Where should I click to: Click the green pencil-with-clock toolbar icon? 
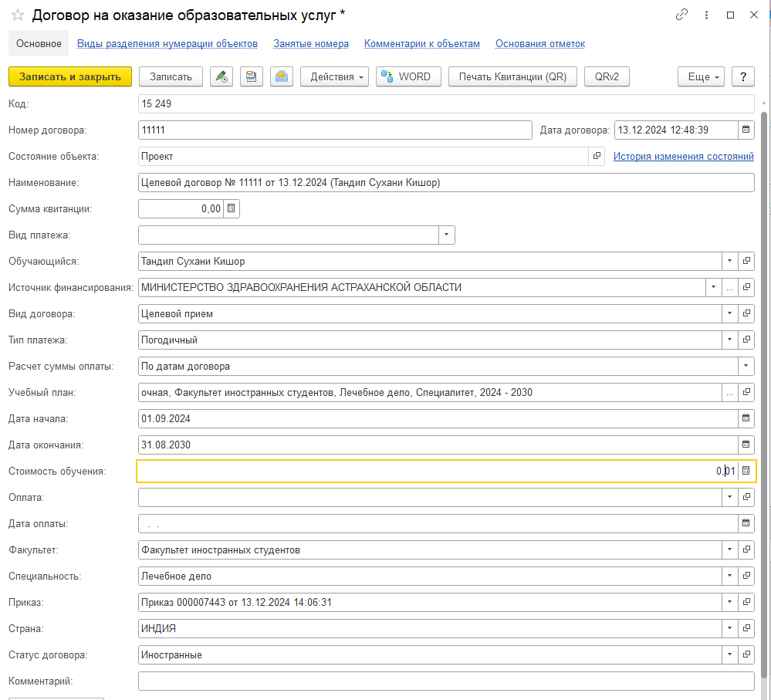pyautogui.click(x=221, y=76)
